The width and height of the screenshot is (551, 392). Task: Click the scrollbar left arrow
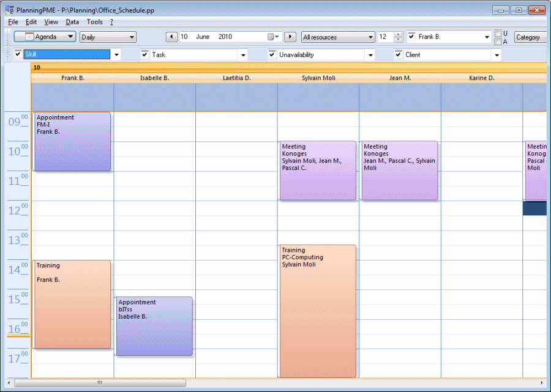9,383
